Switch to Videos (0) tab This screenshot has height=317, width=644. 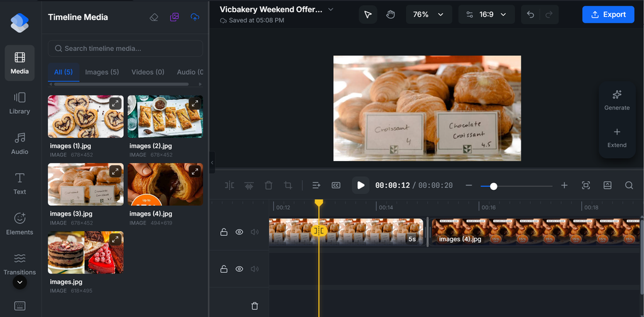(148, 72)
